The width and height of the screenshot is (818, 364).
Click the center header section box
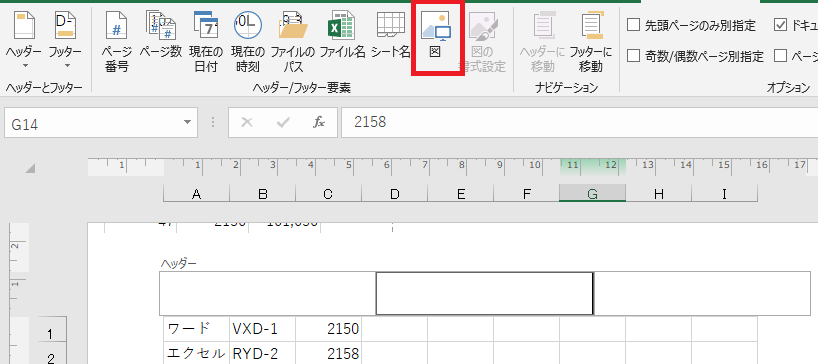(485, 293)
